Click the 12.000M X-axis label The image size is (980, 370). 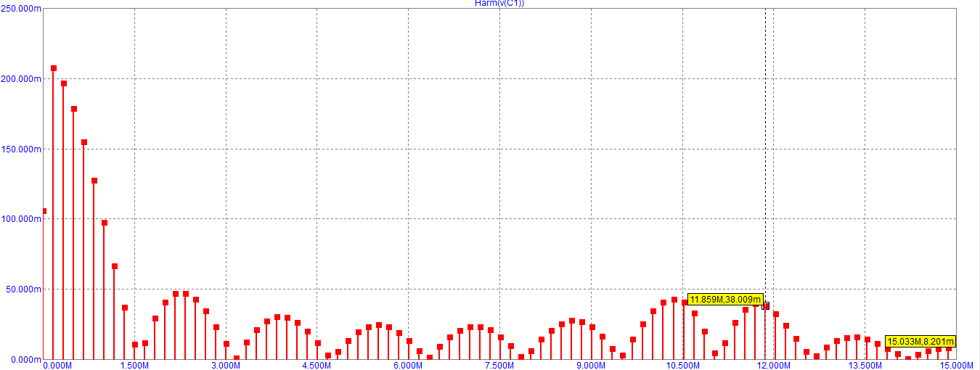[x=774, y=365]
